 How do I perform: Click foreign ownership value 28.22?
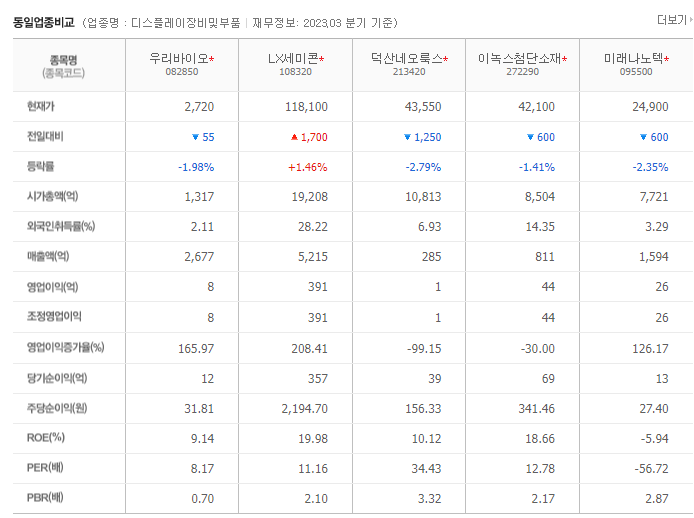(313, 227)
